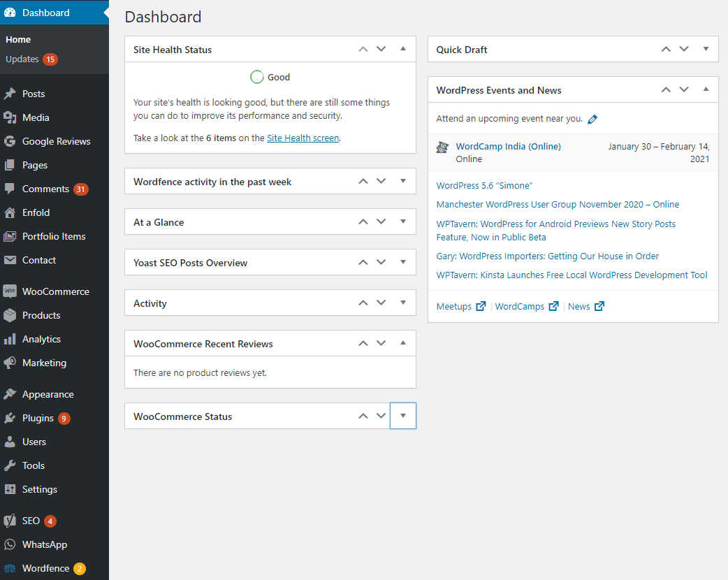
Task: Click the Appearance paintbrush icon
Action: 10,394
